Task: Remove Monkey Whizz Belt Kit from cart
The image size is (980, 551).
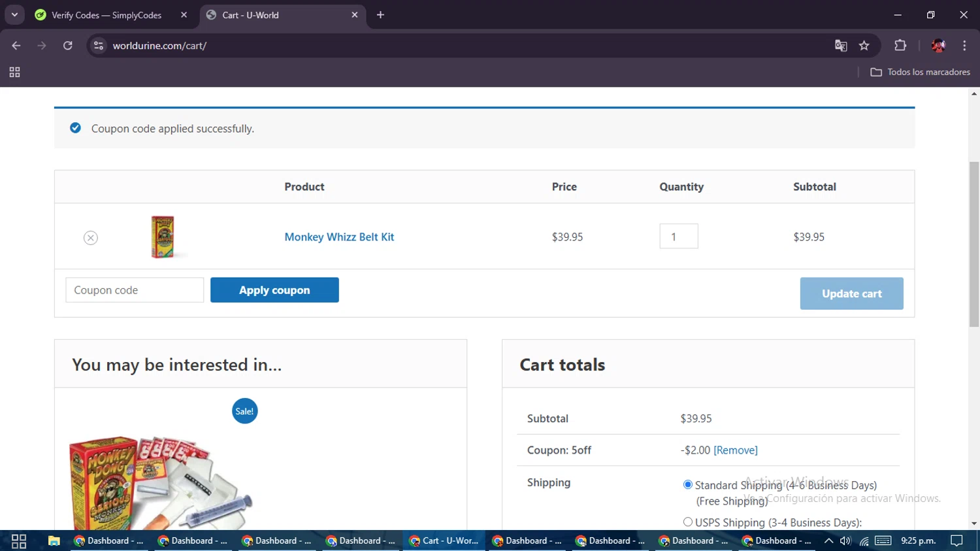Action: click(91, 238)
